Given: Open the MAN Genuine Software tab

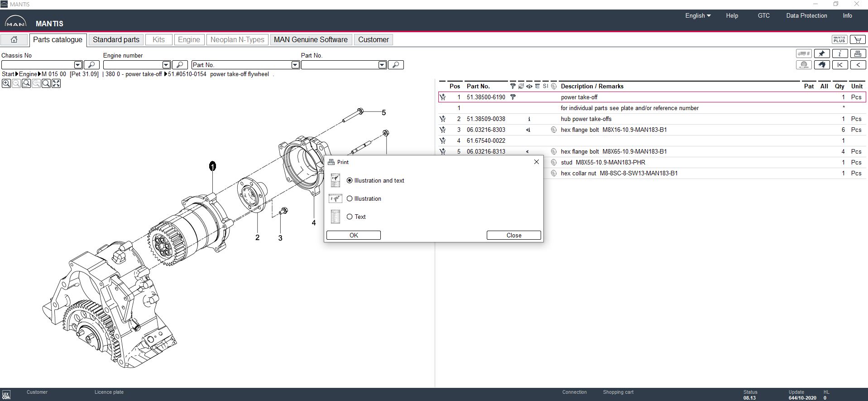Looking at the screenshot, I should click(311, 39).
